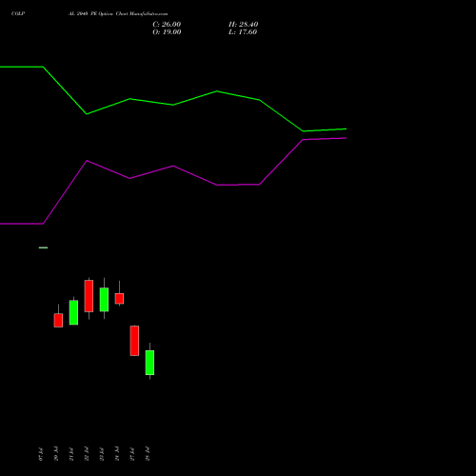Select the purple lower line on the chart
This screenshot has height=476, width=476.
(x=173, y=166)
